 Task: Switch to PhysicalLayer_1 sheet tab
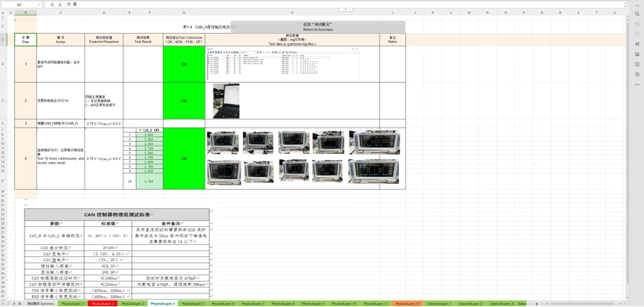[x=72, y=304]
